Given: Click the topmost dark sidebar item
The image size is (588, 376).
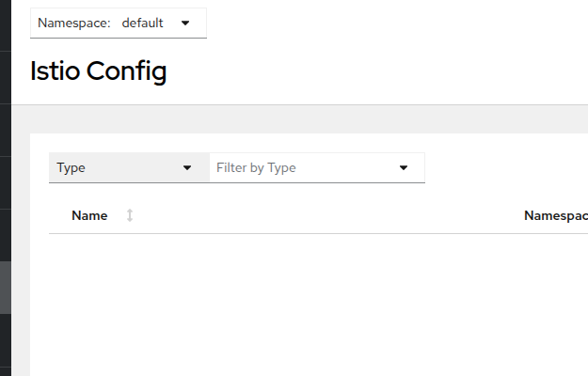Looking at the screenshot, I should coord(6,25).
